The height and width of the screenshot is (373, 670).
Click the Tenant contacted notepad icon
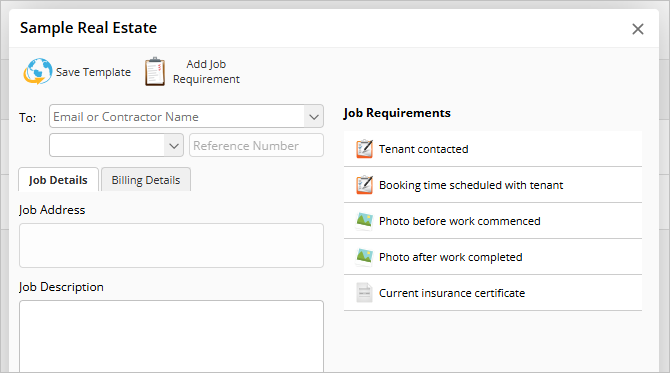point(364,149)
